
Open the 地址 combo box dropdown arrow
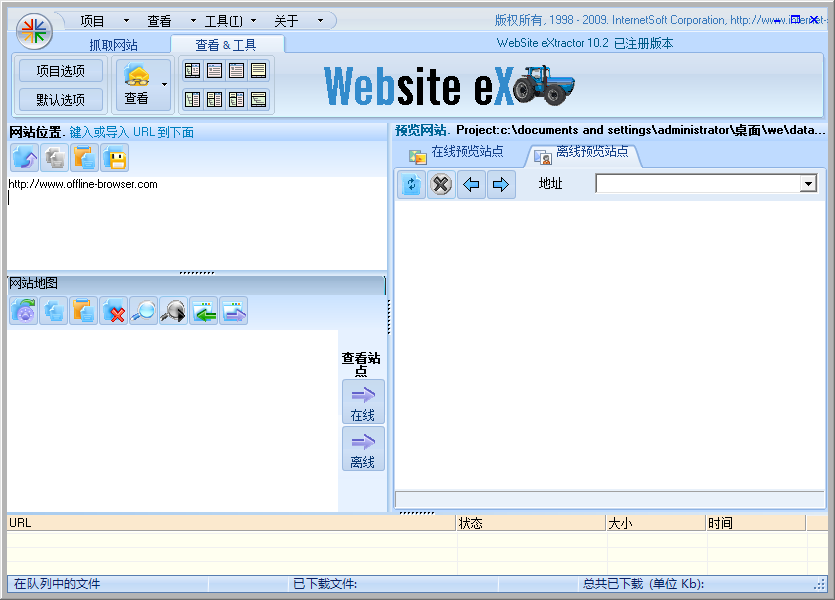click(808, 184)
